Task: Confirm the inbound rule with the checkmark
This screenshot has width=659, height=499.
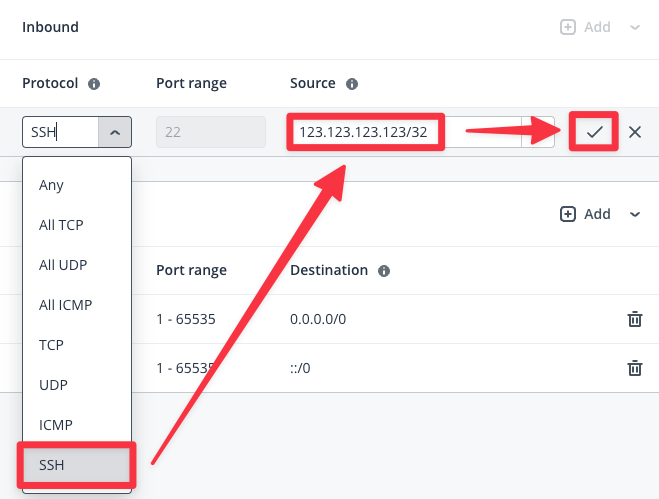Action: [x=594, y=132]
